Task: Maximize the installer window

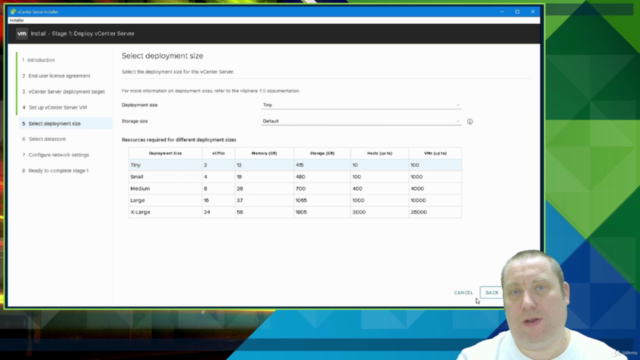Action: (517, 12)
